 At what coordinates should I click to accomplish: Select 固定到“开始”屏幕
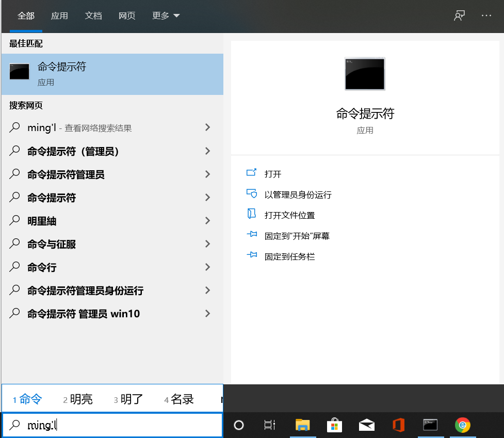tap(297, 236)
